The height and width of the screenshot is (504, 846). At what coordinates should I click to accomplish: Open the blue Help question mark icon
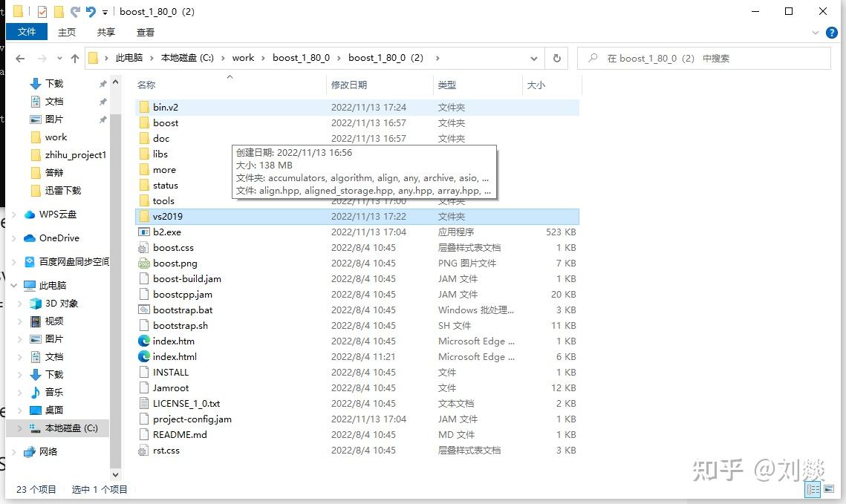pyautogui.click(x=831, y=32)
